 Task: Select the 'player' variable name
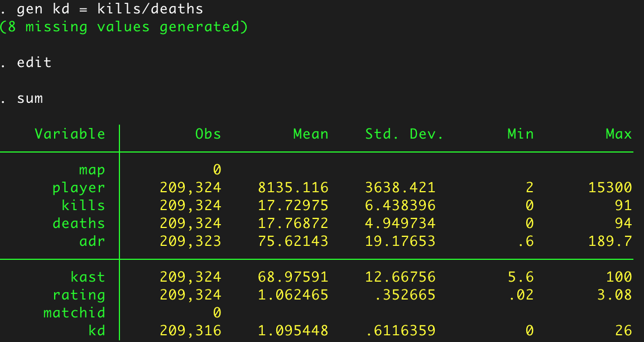click(79, 188)
